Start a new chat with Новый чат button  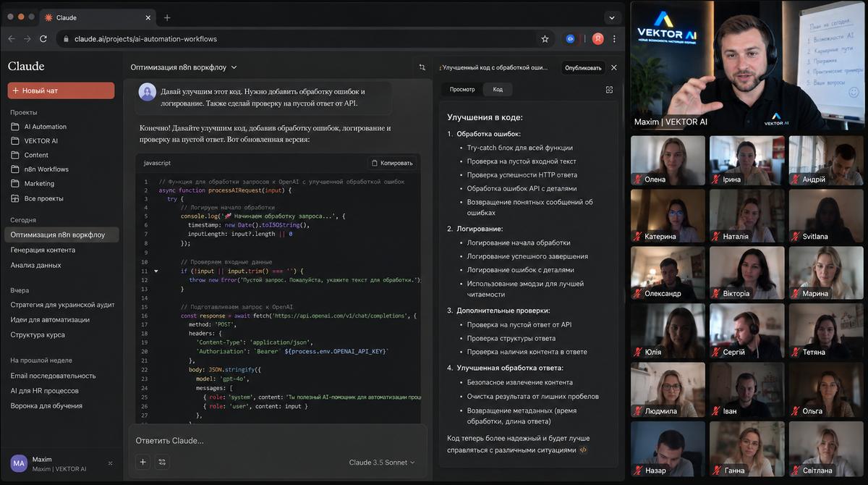(x=61, y=90)
